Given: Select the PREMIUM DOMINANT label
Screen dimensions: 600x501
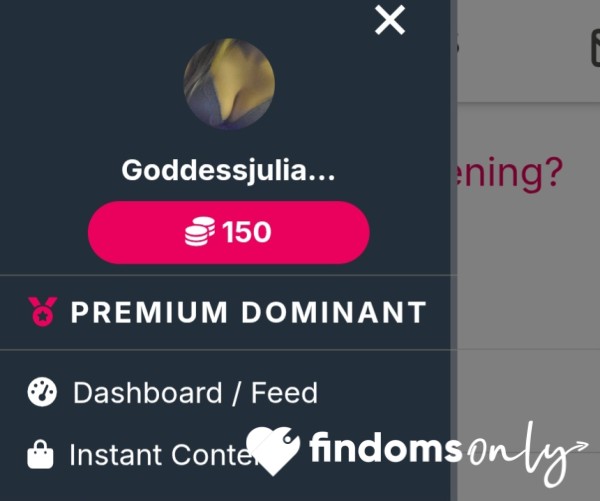Looking at the screenshot, I should point(249,312).
